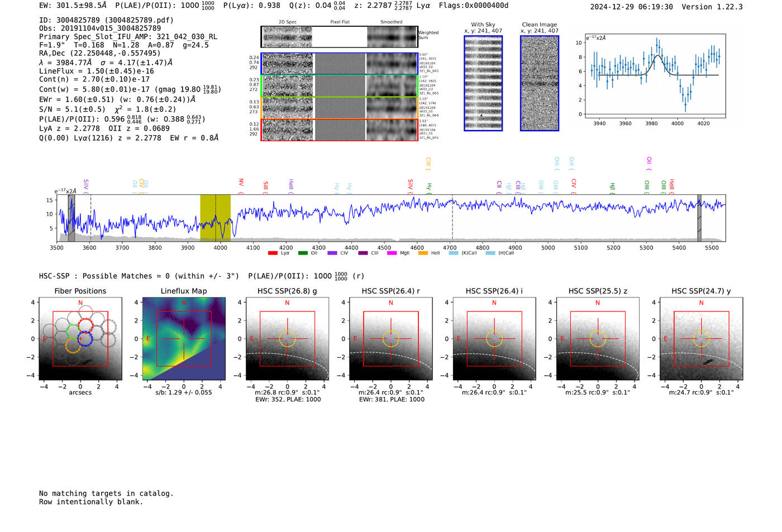The width and height of the screenshot is (782, 532).
Task: Click the yellow highlighted emission line region
Action: coord(215,218)
